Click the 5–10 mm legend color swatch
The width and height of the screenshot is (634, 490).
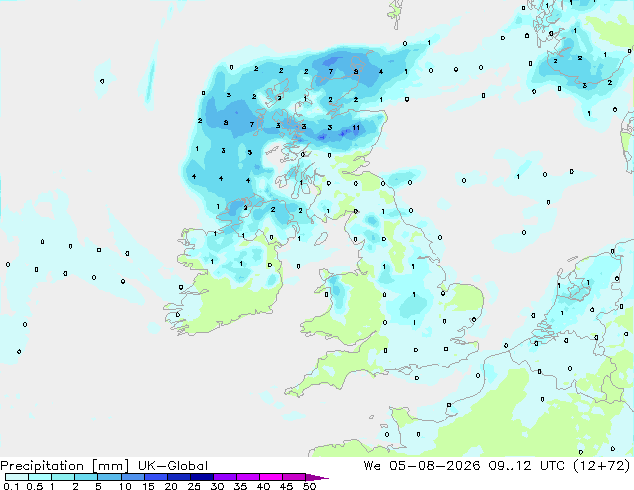tap(109, 477)
